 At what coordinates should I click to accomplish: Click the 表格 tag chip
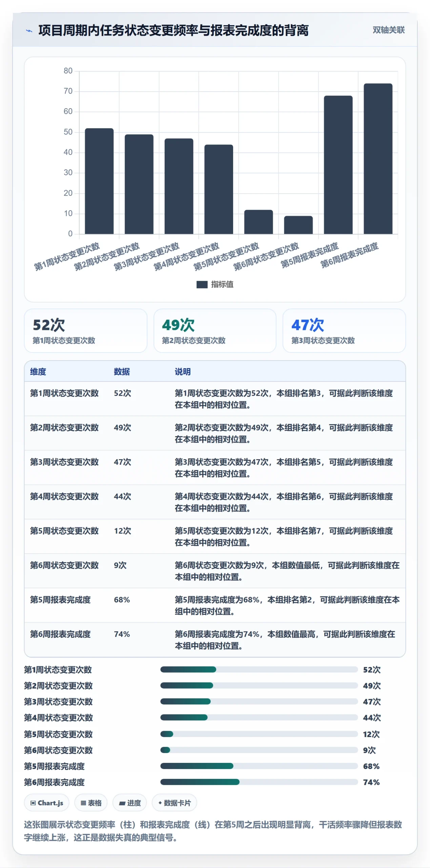(91, 803)
